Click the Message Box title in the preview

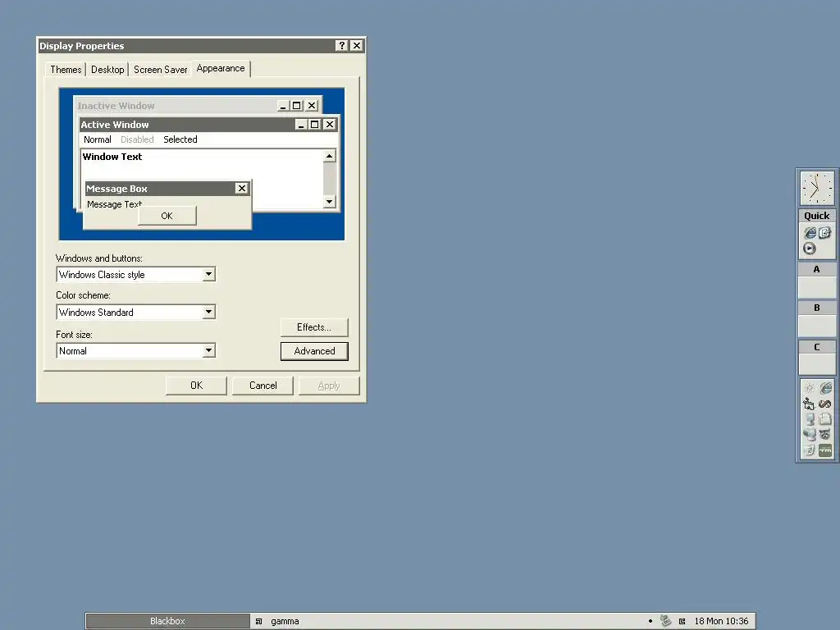click(x=116, y=189)
